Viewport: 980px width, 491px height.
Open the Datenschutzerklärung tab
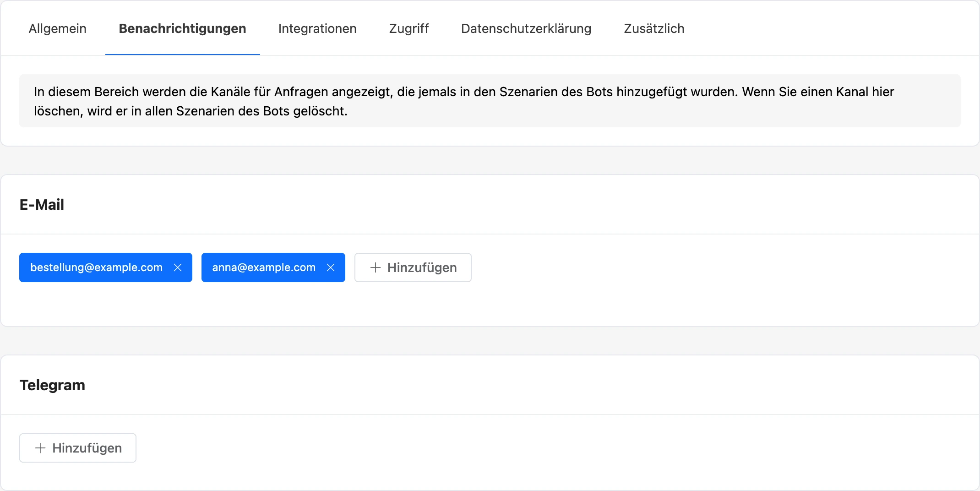click(x=526, y=28)
